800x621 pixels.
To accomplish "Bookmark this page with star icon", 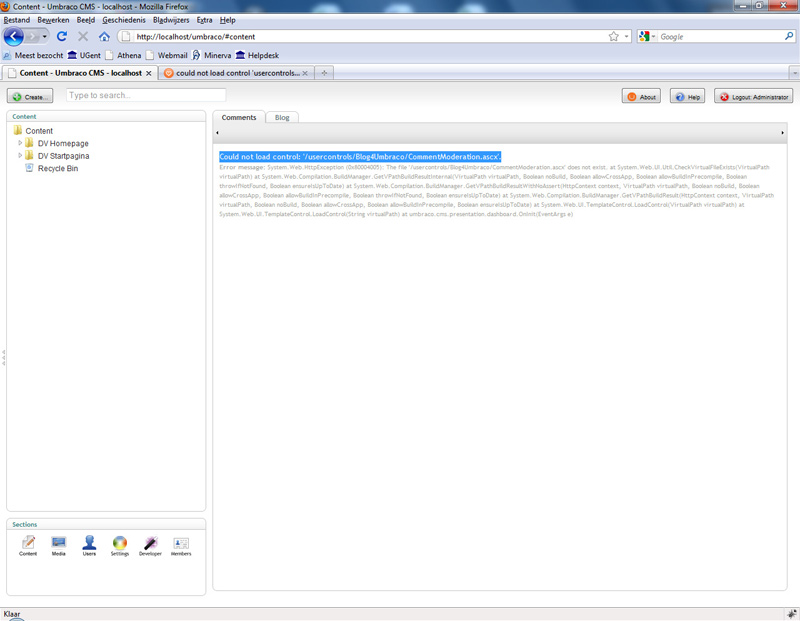I will point(613,36).
